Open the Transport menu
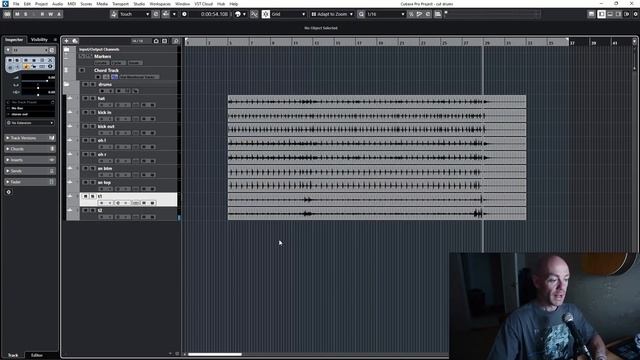 point(120,4)
